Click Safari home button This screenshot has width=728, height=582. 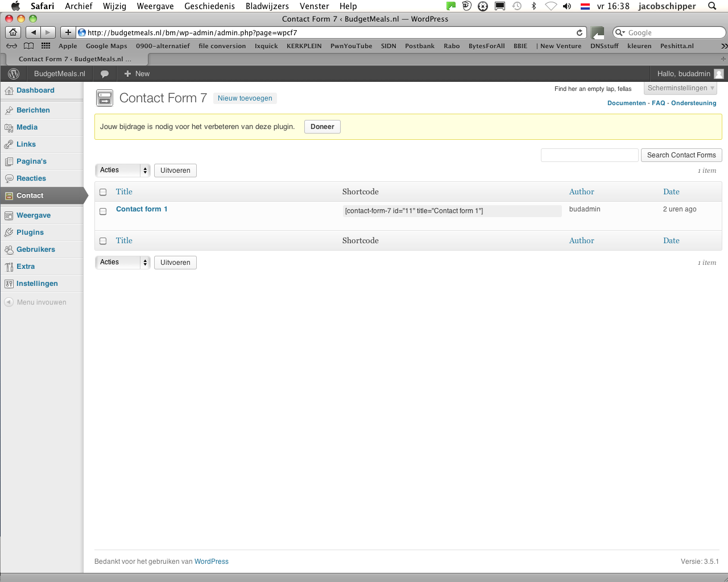(13, 32)
